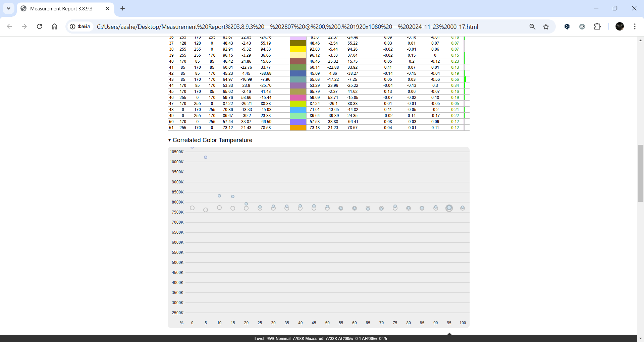Click the data point at 100% level
The image size is (644, 342).
point(463,208)
